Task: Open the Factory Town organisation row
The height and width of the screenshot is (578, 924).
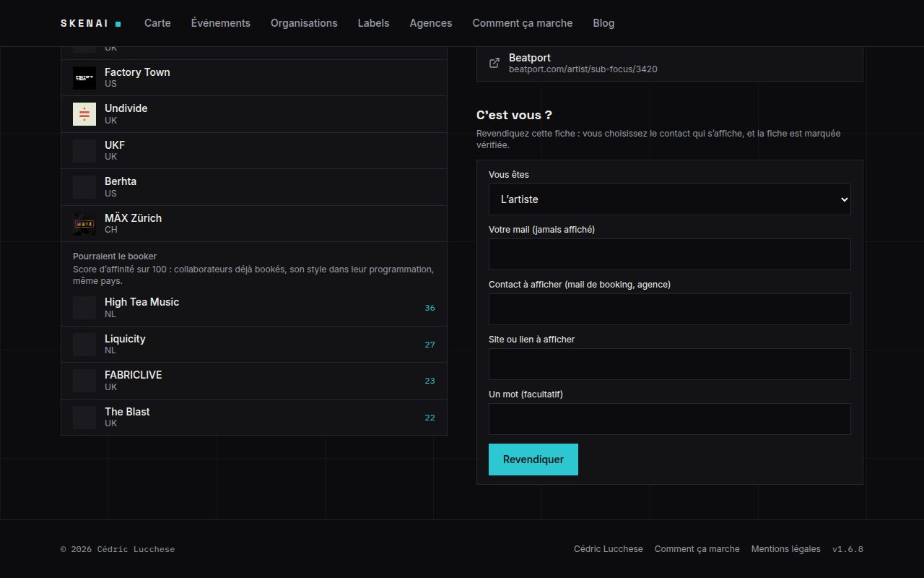Action: coord(254,78)
